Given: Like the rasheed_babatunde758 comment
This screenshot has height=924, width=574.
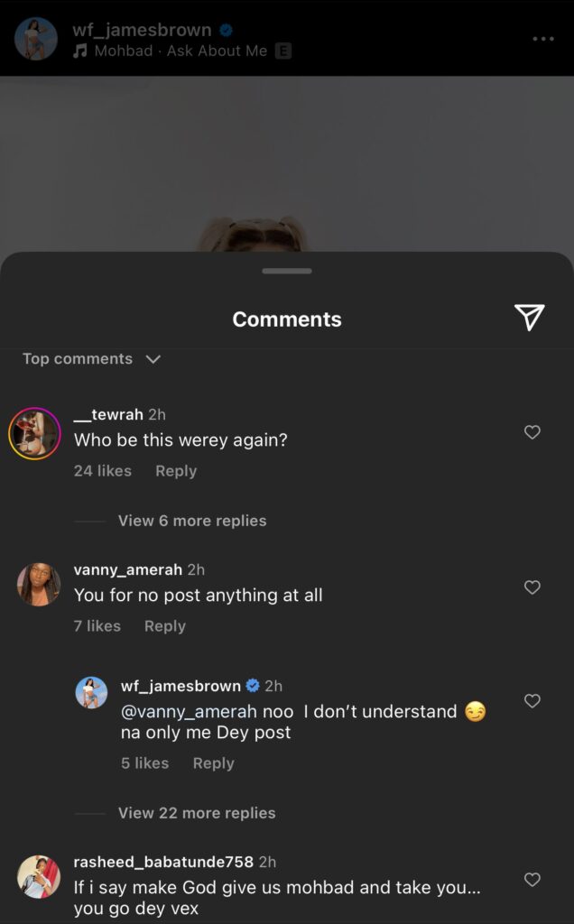Looking at the screenshot, I should 532,880.
